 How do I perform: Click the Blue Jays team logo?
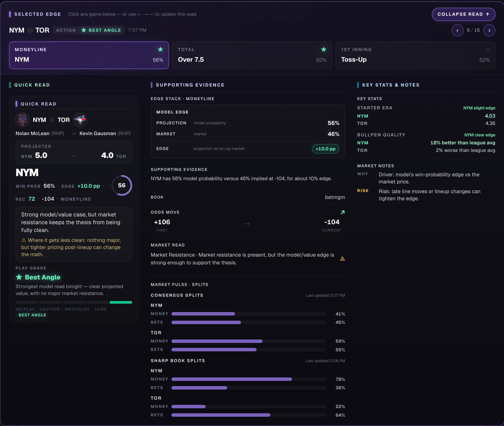click(80, 120)
